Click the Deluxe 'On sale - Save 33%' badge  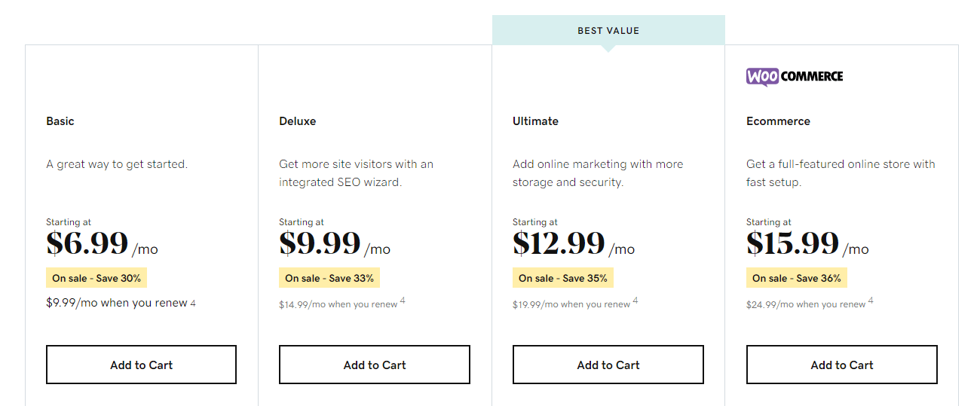329,278
